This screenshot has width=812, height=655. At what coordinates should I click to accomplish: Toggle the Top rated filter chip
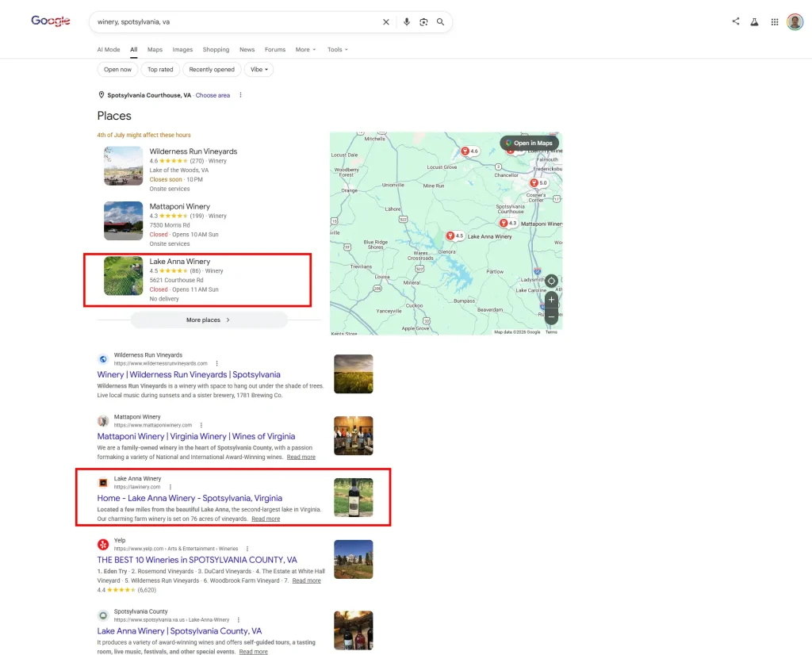click(160, 69)
